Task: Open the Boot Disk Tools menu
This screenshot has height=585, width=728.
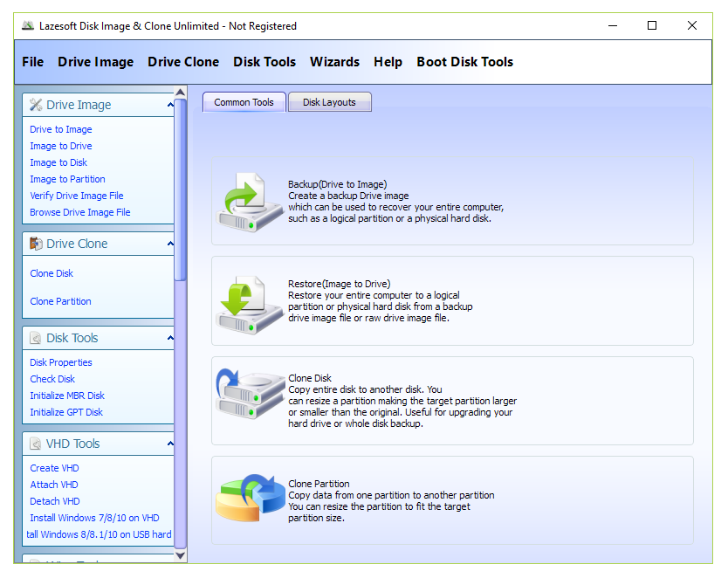Action: pos(464,62)
